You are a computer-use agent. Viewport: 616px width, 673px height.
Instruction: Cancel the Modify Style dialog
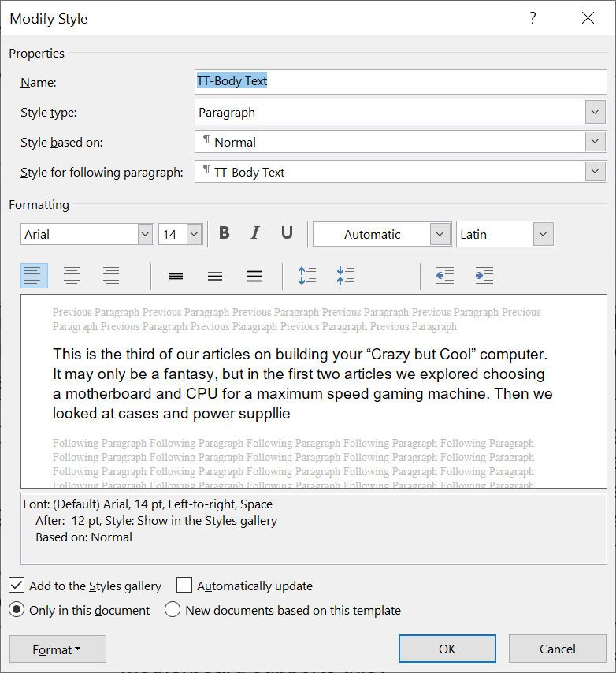[x=557, y=649]
